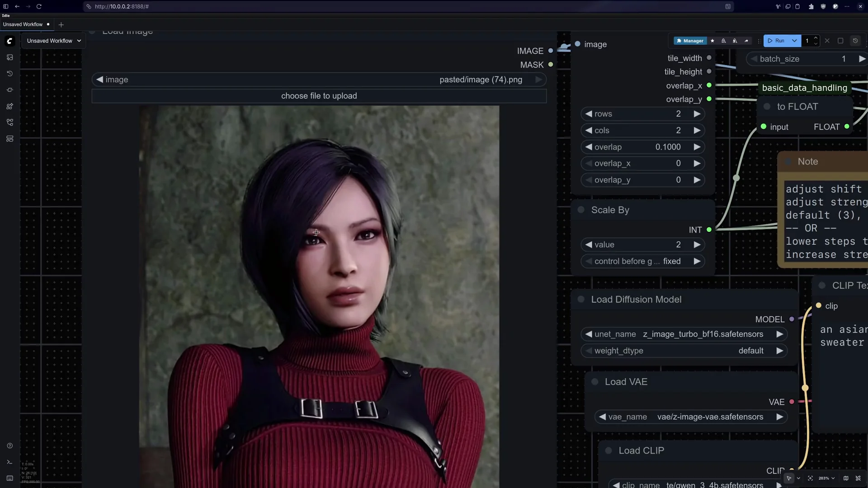Open the workflow history icon in the sidebar
Viewport: 868px width, 488px height.
click(x=9, y=73)
